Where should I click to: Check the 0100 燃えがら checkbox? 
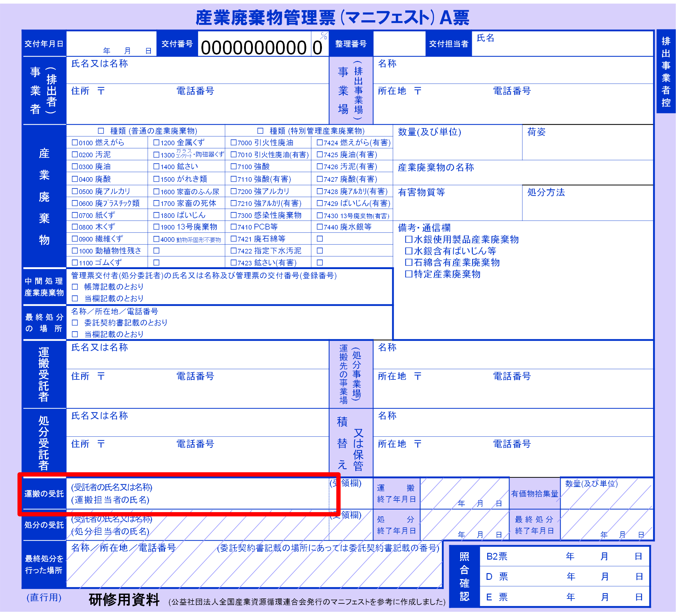pyautogui.click(x=75, y=143)
